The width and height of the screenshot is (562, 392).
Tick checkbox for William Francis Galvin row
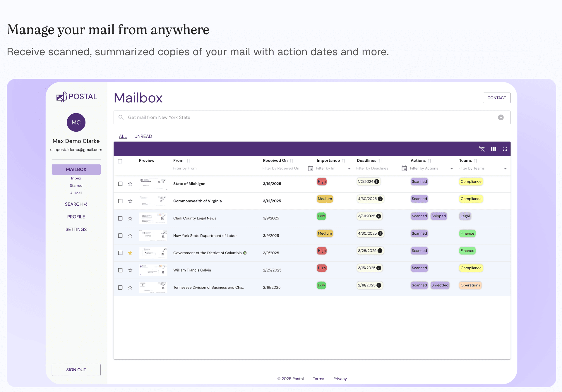[120, 270]
